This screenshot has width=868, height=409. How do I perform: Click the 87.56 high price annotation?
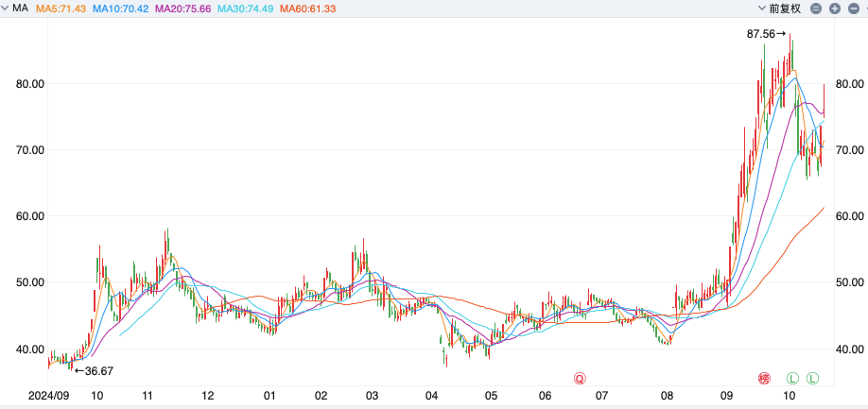(766, 34)
